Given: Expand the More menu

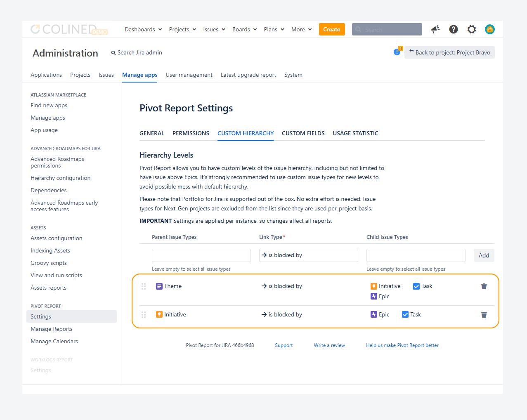Looking at the screenshot, I should click(302, 29).
